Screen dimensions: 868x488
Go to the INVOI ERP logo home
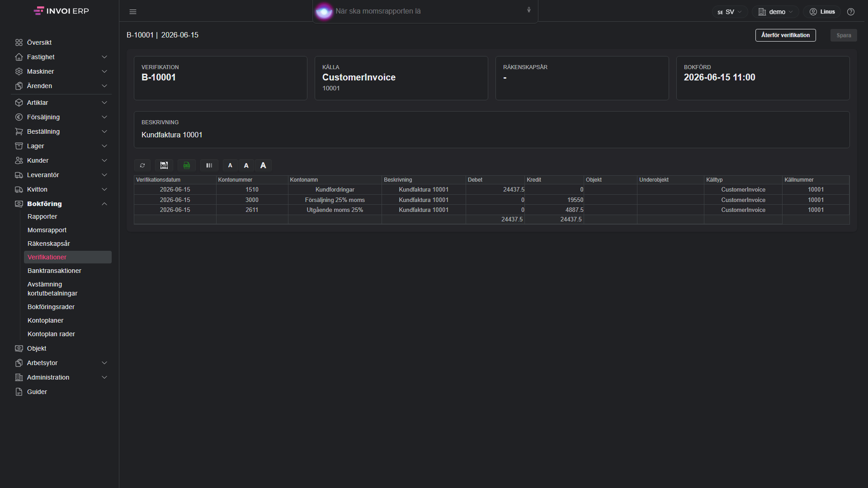click(61, 11)
